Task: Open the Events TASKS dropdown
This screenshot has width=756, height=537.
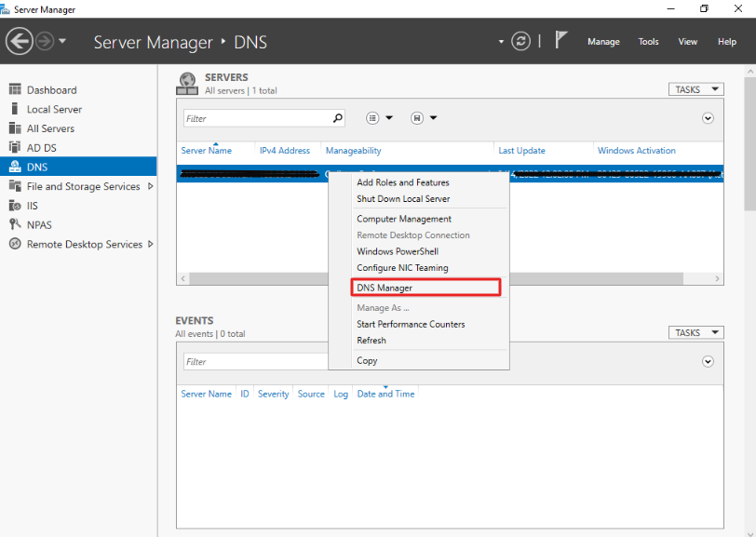Action: click(695, 332)
